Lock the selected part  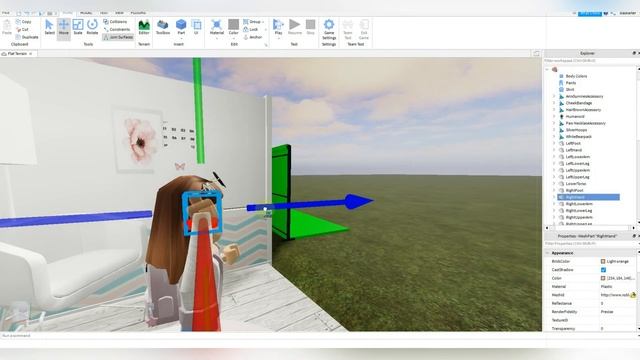[251, 29]
